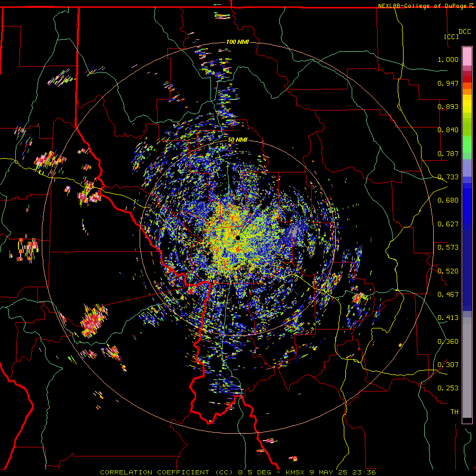This screenshot has width=476, height=476.
Task: Select the 0.307 scale value
Action: pos(448,365)
